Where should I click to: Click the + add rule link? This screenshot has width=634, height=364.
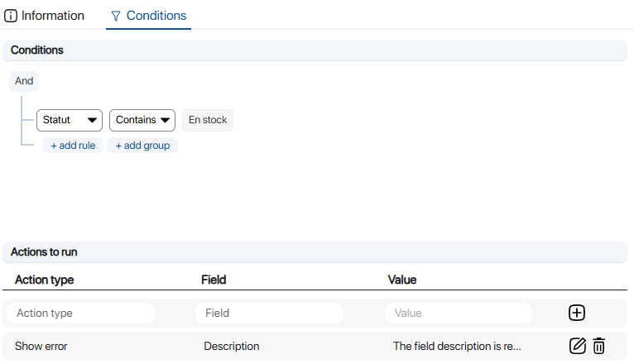click(73, 146)
